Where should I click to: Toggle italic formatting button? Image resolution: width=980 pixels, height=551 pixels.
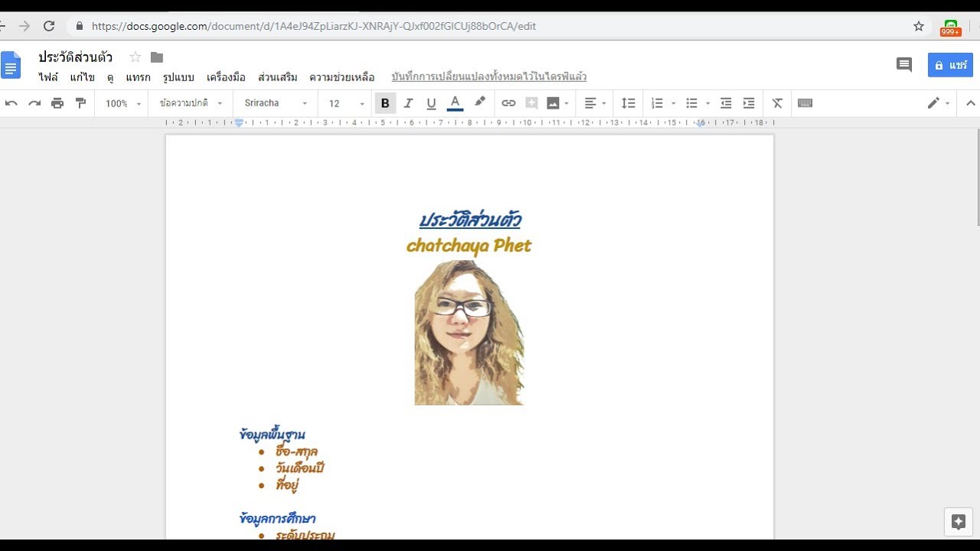(408, 103)
